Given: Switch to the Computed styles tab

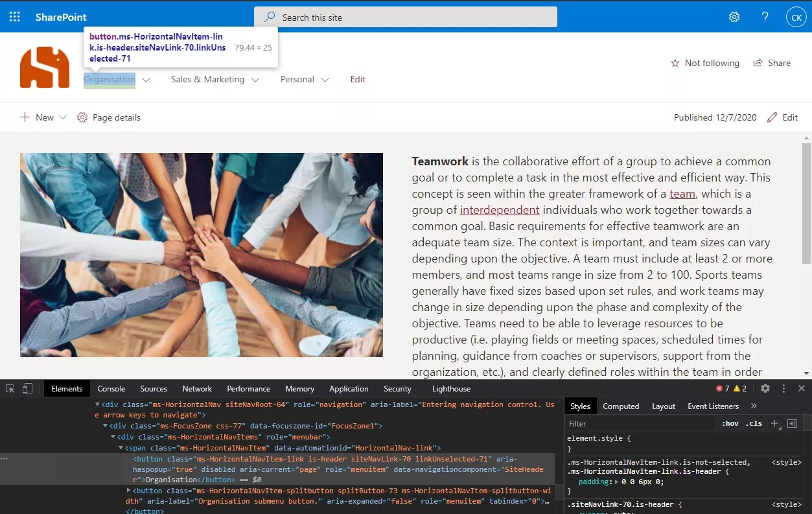Looking at the screenshot, I should [x=620, y=406].
